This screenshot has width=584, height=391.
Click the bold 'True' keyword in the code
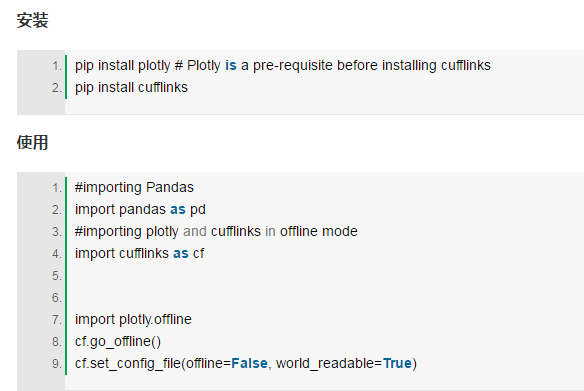point(397,363)
